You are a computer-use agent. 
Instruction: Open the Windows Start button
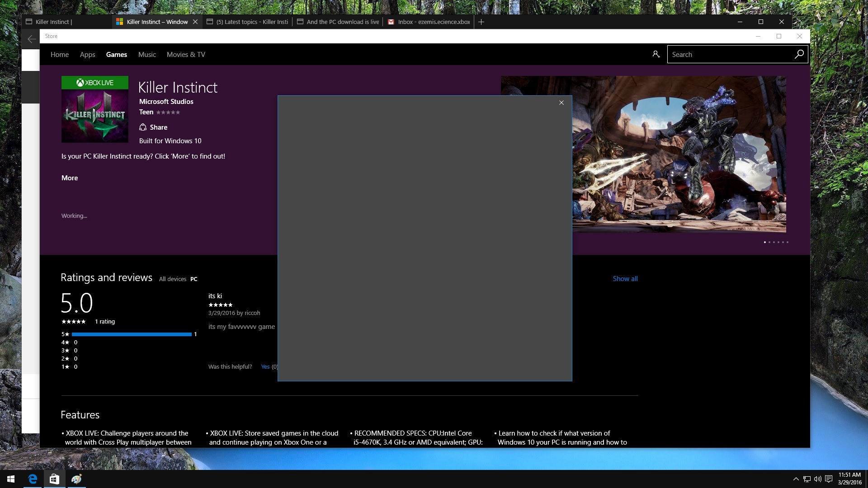(x=11, y=479)
